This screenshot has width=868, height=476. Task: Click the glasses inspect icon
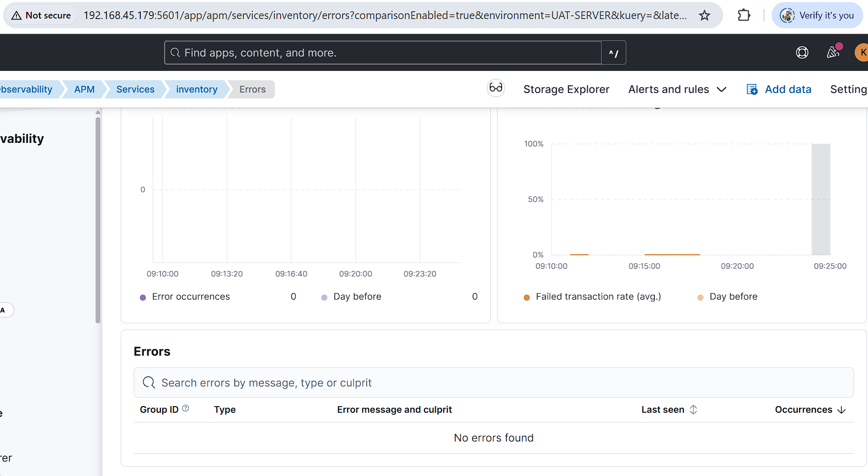click(496, 88)
